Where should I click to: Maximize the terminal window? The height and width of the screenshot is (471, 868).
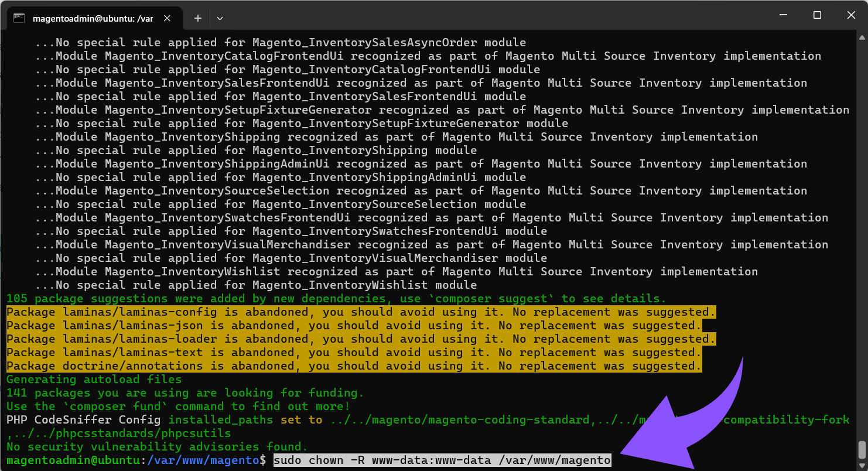click(x=817, y=15)
